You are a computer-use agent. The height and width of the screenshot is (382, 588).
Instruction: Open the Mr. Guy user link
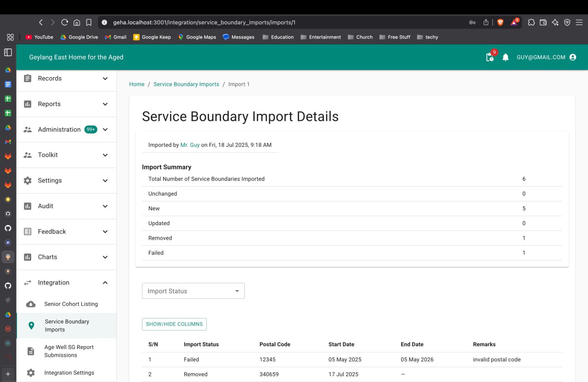click(190, 145)
